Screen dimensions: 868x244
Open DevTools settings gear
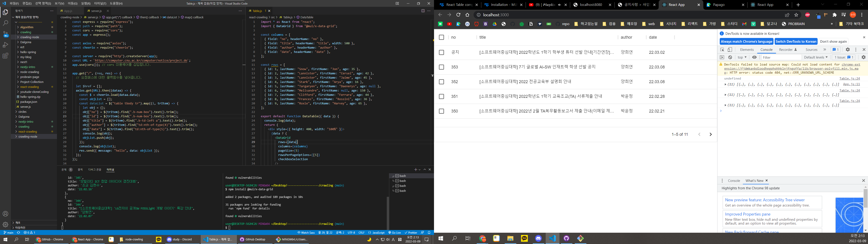point(848,49)
